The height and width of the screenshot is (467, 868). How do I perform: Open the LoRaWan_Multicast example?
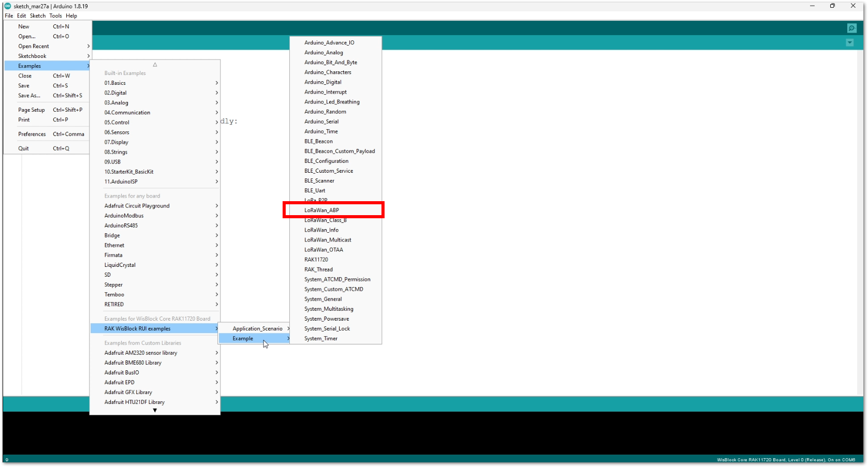pos(335,239)
